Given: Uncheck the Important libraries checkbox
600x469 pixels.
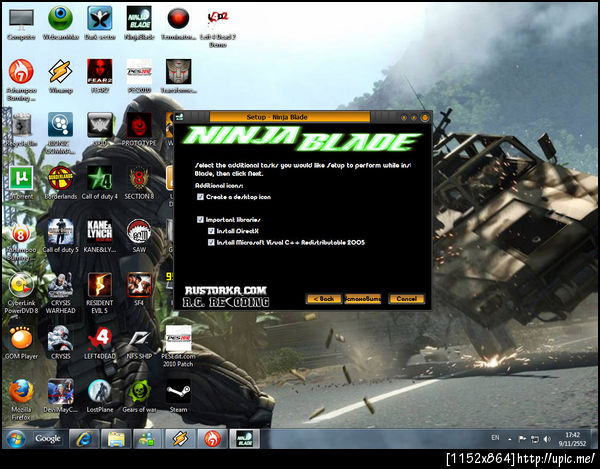Looking at the screenshot, I should 200,220.
